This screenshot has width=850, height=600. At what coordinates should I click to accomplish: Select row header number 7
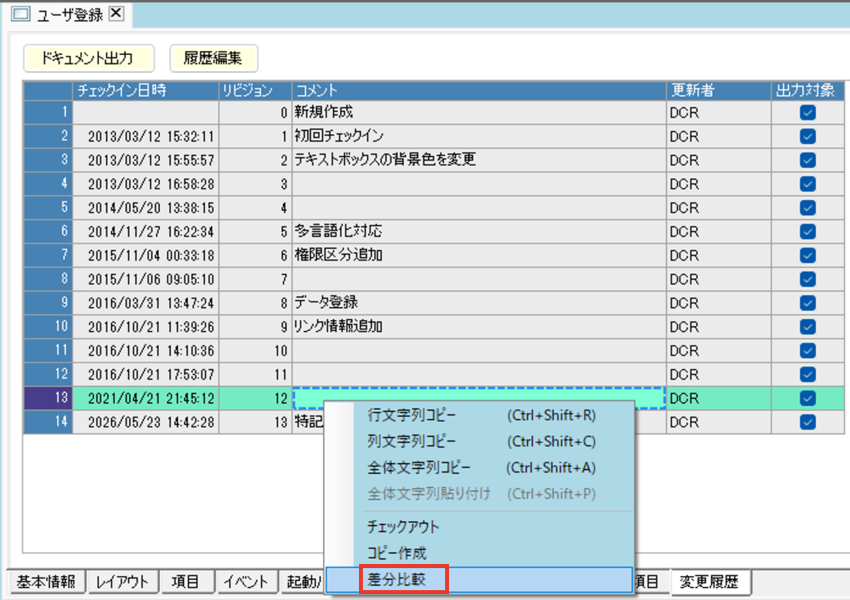(x=48, y=255)
